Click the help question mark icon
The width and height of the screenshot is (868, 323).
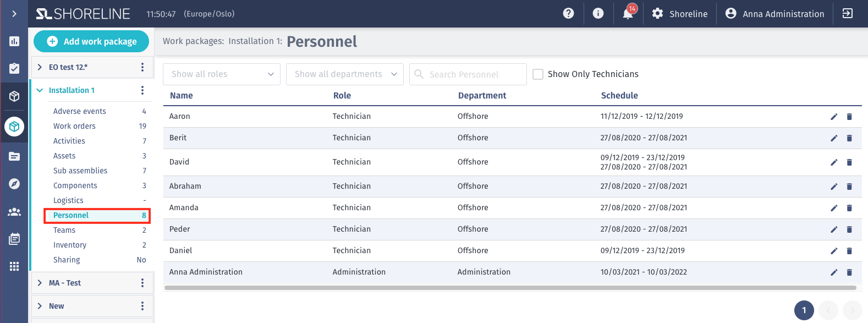pos(569,13)
